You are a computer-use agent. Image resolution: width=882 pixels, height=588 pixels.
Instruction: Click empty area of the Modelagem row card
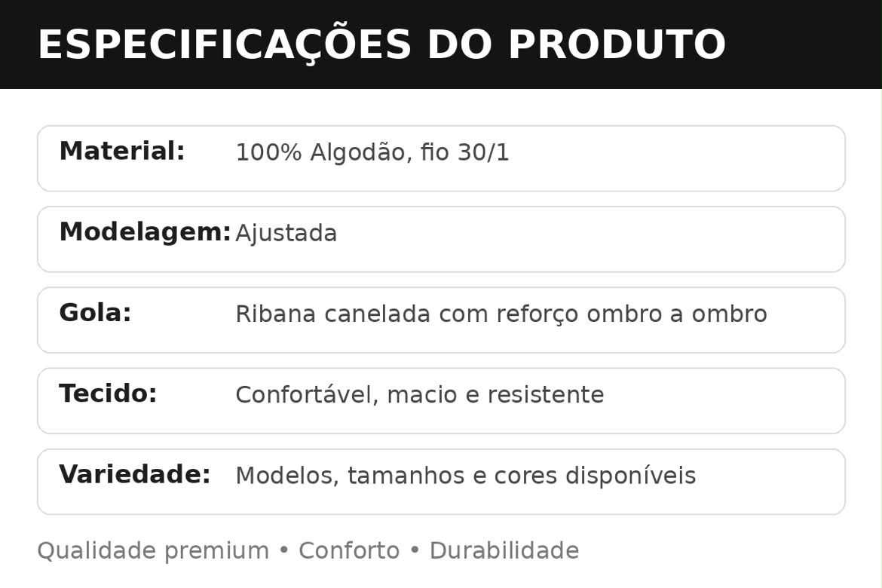(590, 240)
